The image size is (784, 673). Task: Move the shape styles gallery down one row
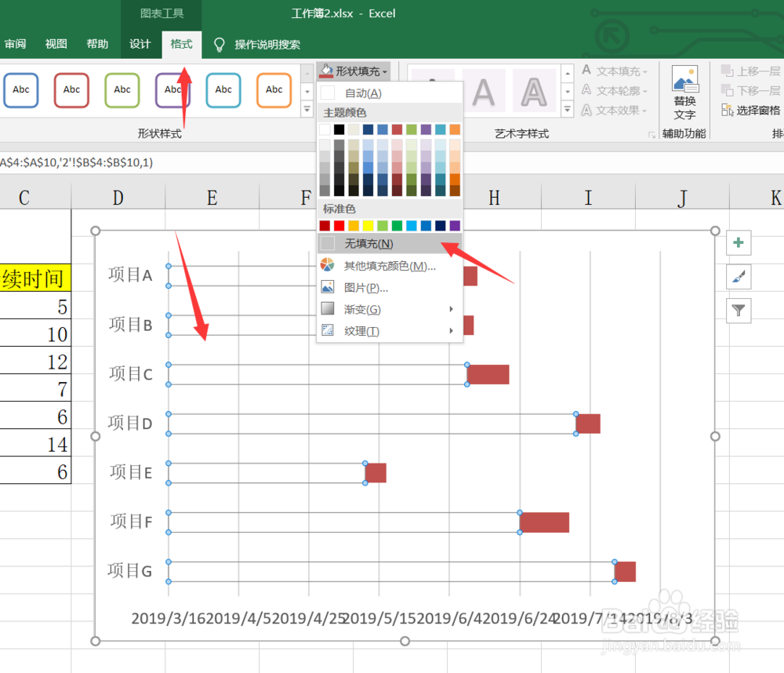pyautogui.click(x=307, y=92)
